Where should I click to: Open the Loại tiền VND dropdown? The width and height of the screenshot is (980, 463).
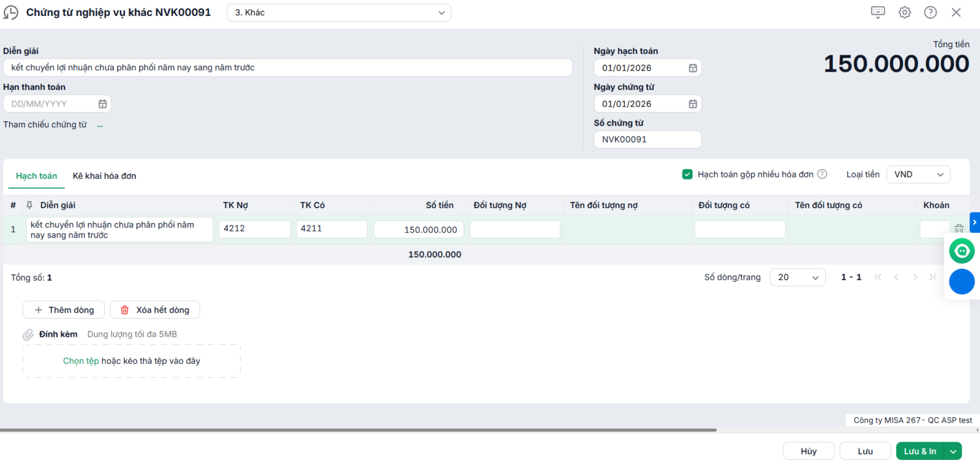coord(918,175)
